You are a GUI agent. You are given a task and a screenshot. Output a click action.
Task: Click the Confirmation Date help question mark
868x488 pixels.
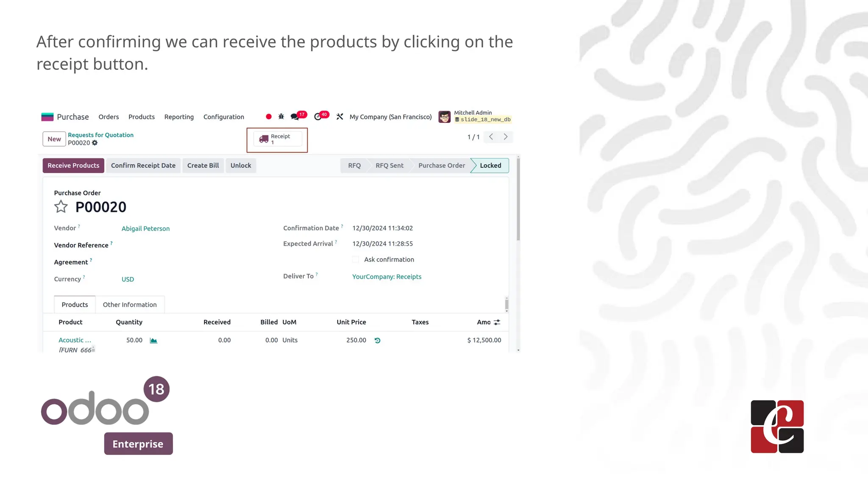(342, 226)
